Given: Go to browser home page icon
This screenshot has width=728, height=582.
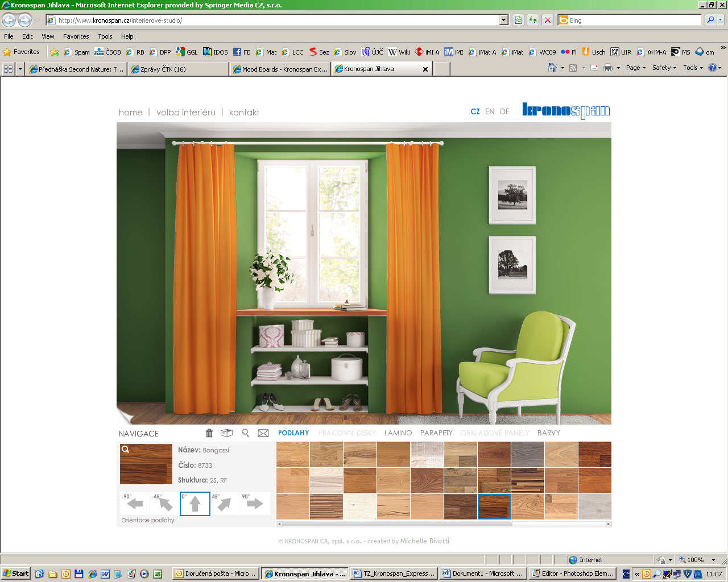Looking at the screenshot, I should pyautogui.click(x=552, y=68).
